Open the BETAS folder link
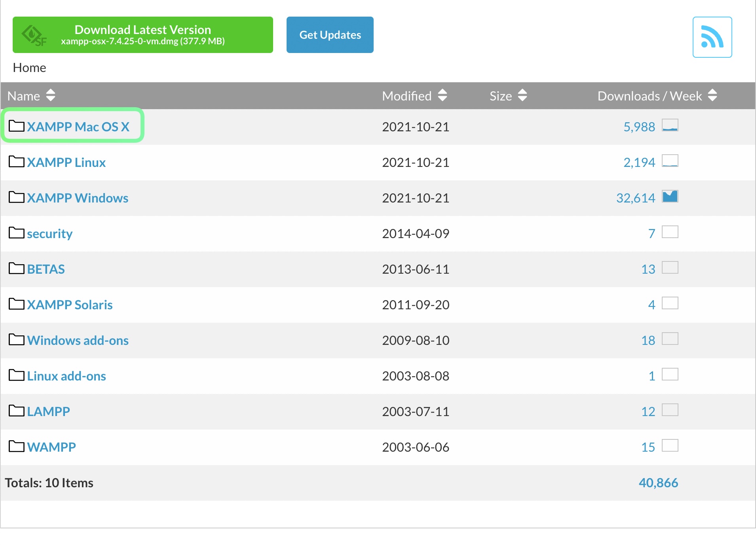Image resolution: width=756 pixels, height=545 pixels. [46, 269]
